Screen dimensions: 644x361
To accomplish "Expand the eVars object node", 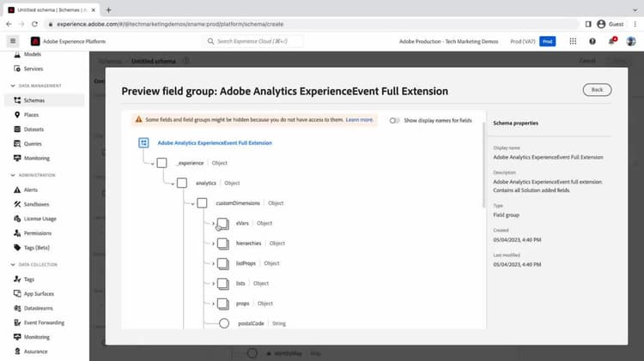I will [x=213, y=224].
